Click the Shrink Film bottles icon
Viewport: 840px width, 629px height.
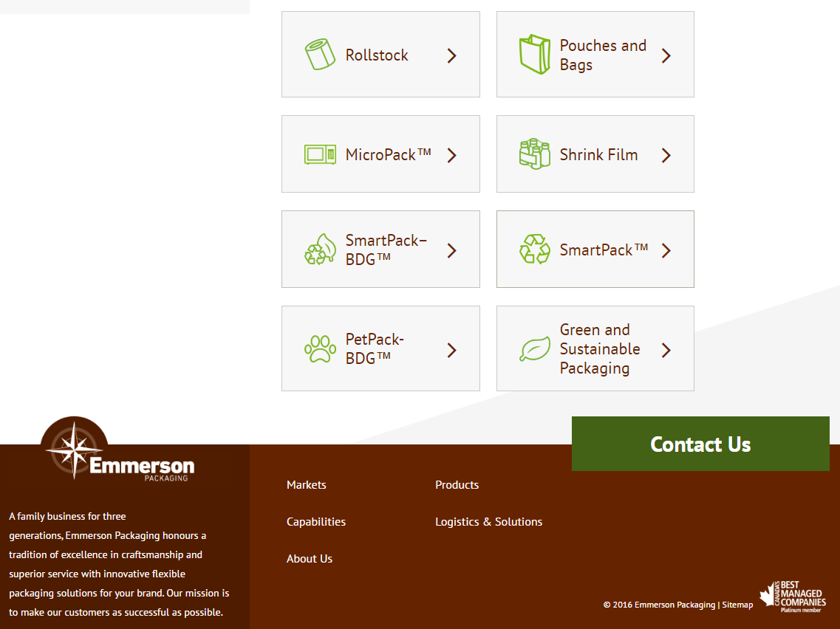coord(535,154)
